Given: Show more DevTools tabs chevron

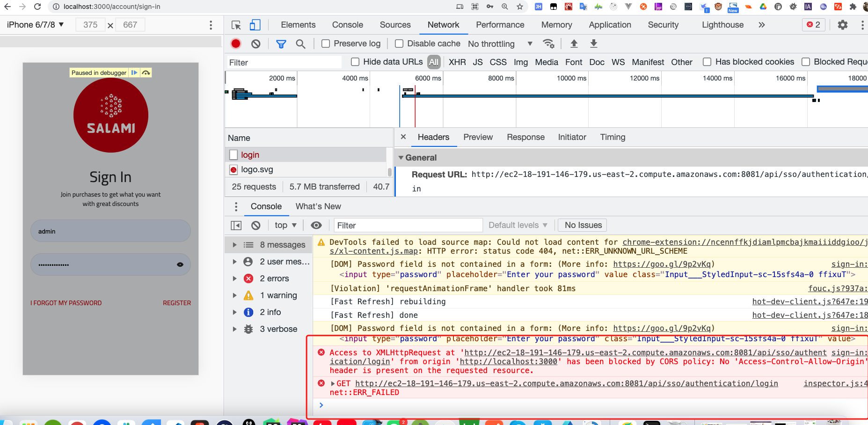Looking at the screenshot, I should point(762,25).
